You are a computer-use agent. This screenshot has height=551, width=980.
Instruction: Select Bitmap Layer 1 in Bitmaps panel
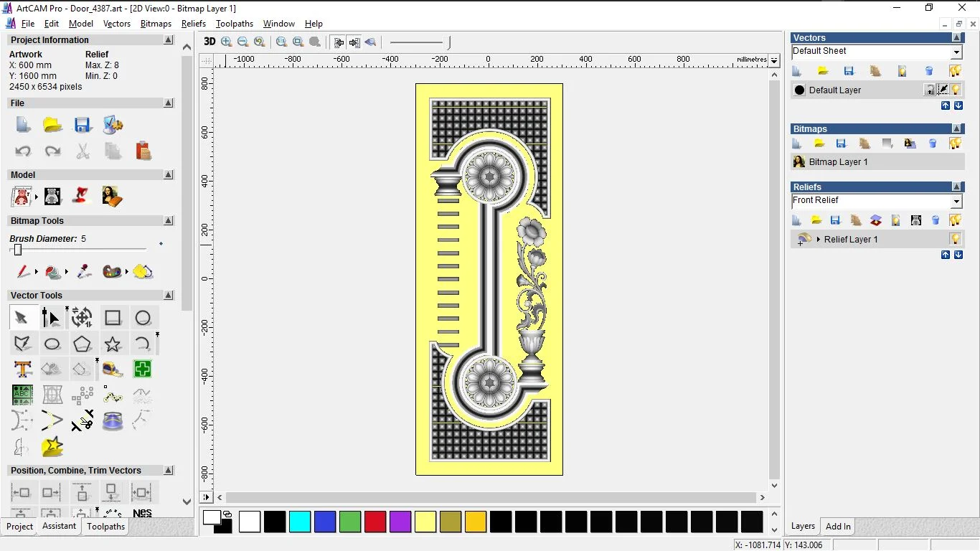(x=838, y=162)
